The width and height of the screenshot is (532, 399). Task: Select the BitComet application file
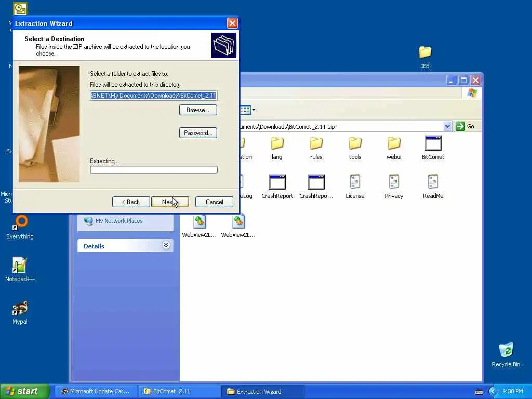pos(433,148)
